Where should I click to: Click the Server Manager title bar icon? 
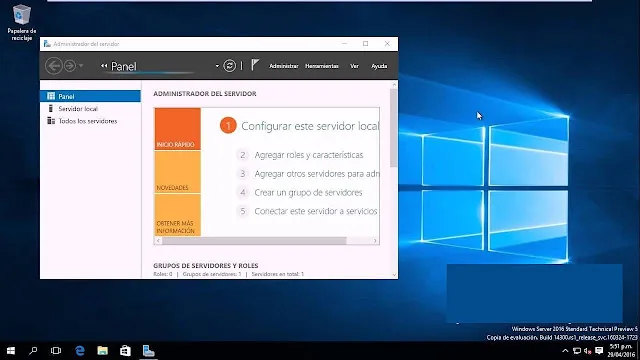pyautogui.click(x=47, y=44)
